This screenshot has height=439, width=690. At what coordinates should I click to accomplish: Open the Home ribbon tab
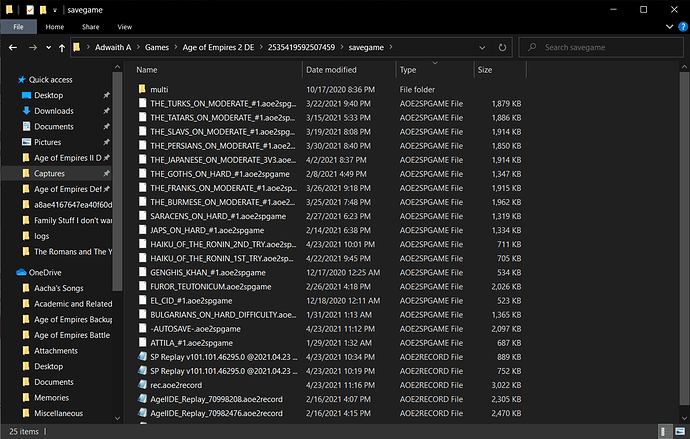(x=55, y=27)
